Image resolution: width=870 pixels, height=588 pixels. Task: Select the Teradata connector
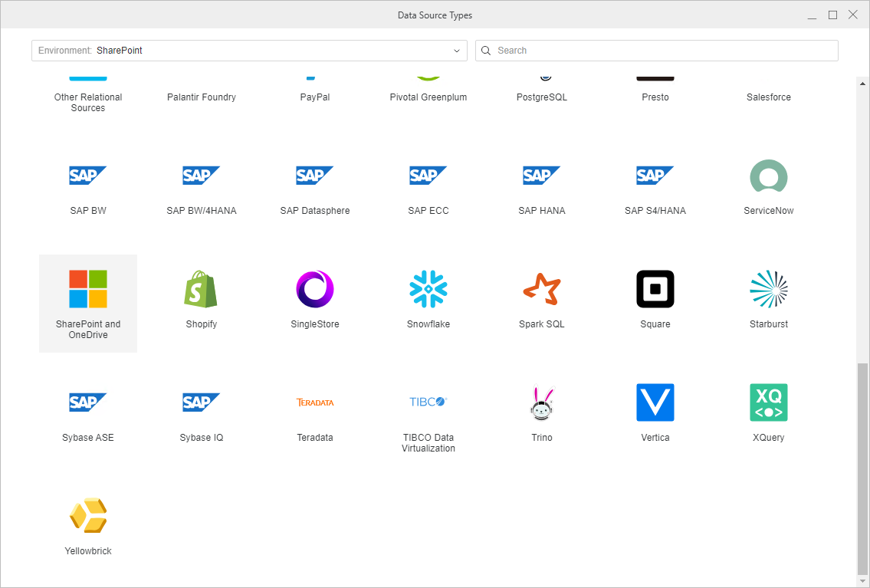315,403
